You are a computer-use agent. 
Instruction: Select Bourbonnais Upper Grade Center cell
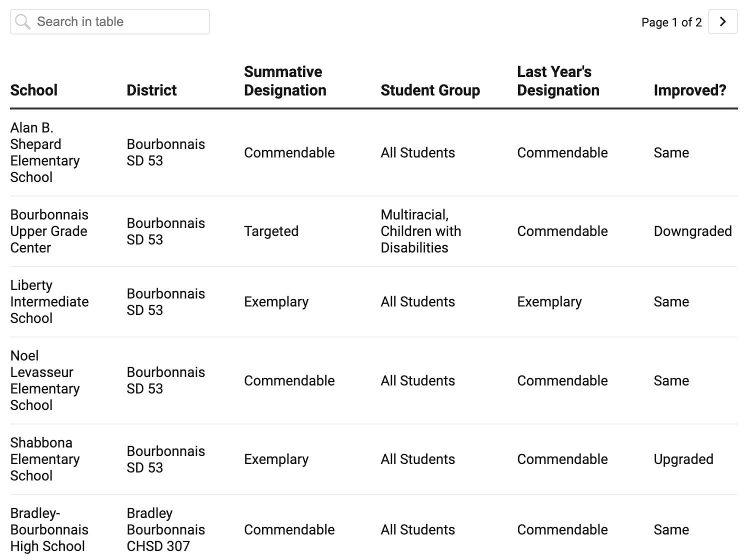click(x=49, y=231)
